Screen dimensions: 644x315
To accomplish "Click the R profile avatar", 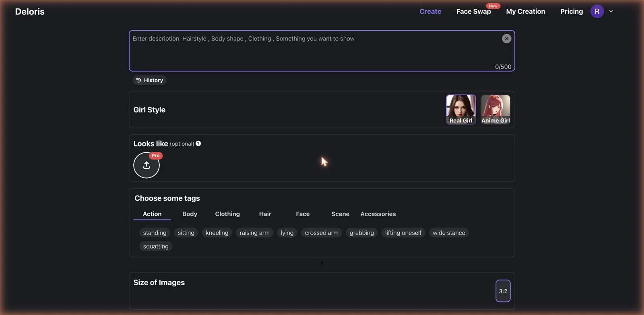I will (x=597, y=11).
